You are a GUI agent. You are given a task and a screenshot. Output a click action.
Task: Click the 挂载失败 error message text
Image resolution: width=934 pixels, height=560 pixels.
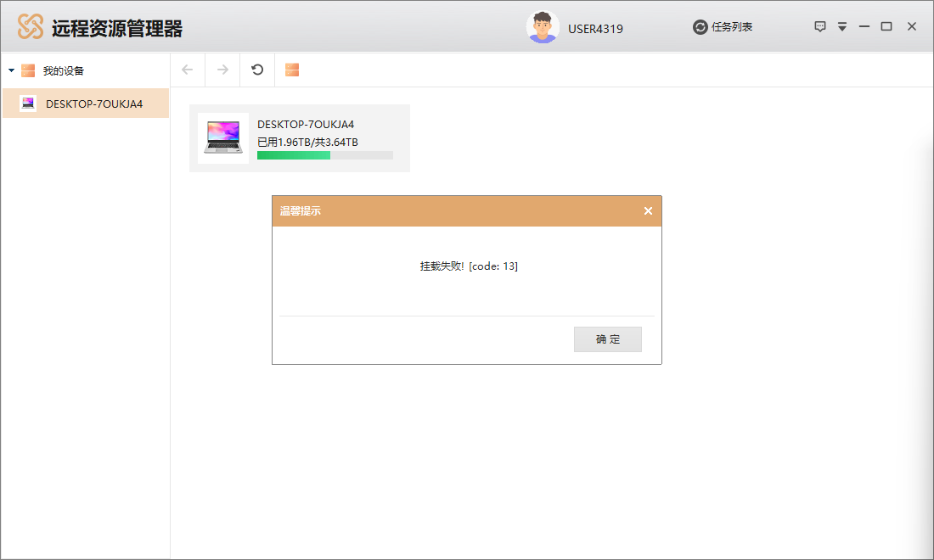click(x=466, y=266)
